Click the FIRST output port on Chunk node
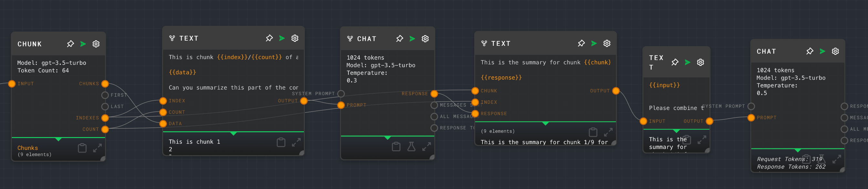Viewport: 868px width, 189px height. (105, 95)
